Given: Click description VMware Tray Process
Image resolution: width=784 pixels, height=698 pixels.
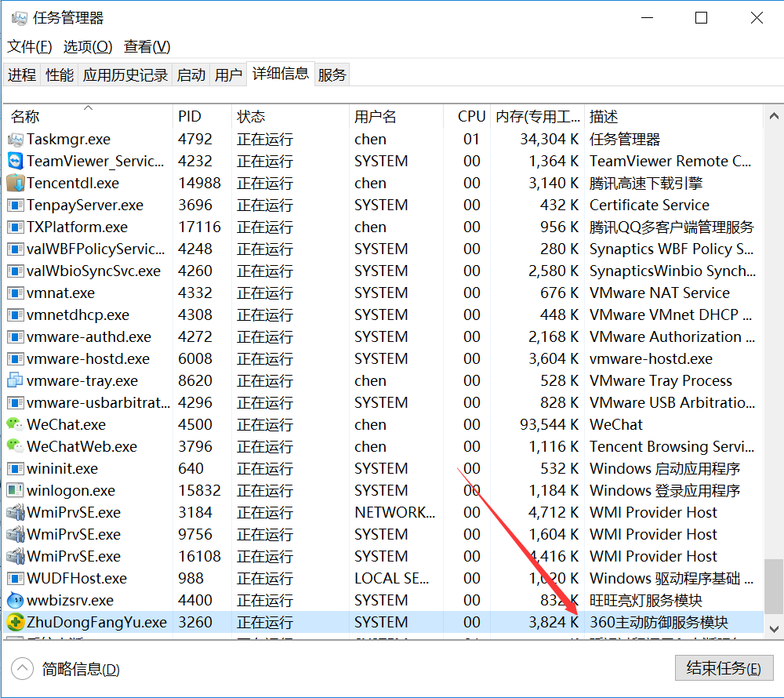Looking at the screenshot, I should point(660,380).
